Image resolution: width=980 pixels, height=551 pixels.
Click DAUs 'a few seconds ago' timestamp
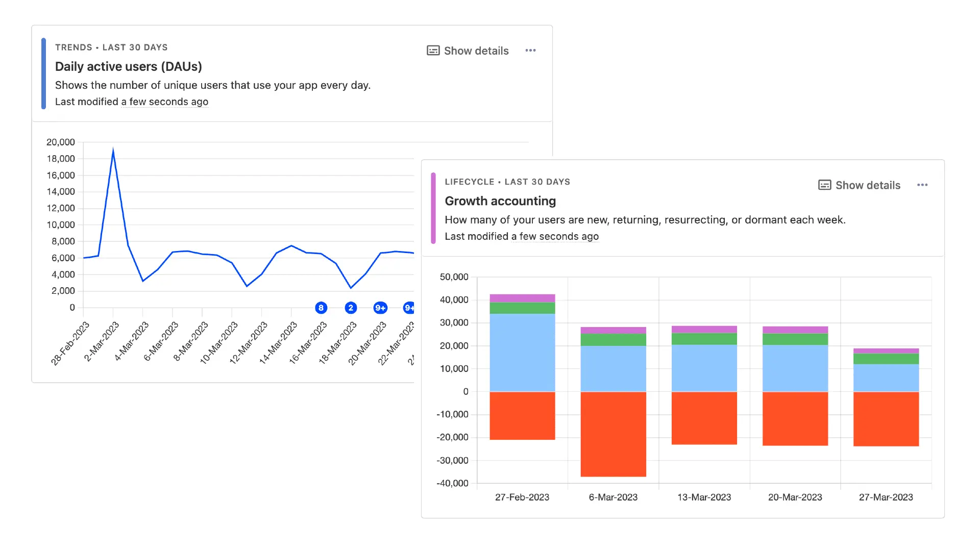click(x=164, y=102)
